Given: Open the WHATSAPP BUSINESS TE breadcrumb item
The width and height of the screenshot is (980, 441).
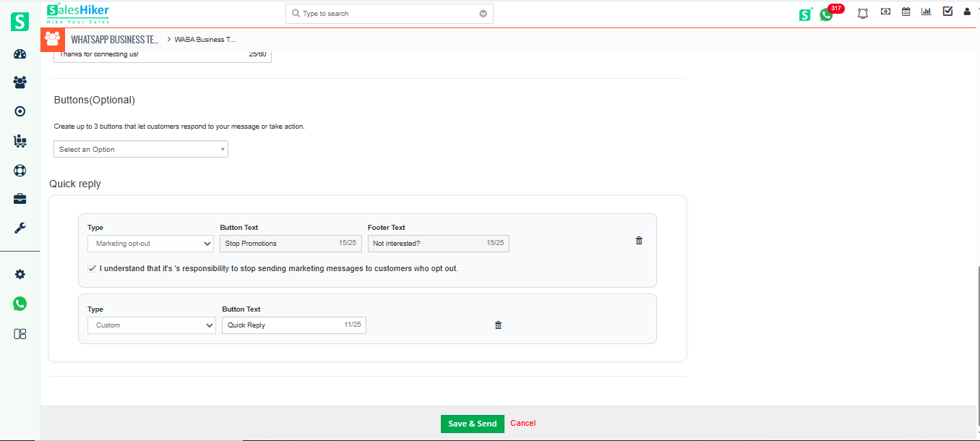Looking at the screenshot, I should [114, 39].
